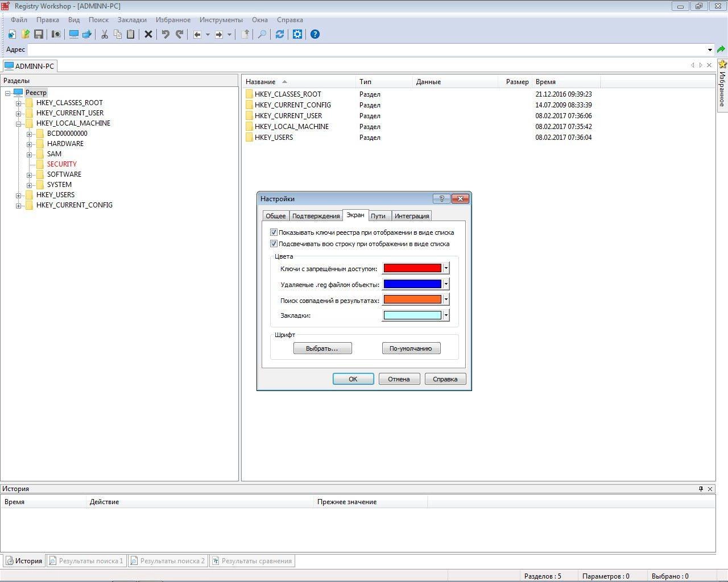Sort list by Название column header

coord(299,82)
